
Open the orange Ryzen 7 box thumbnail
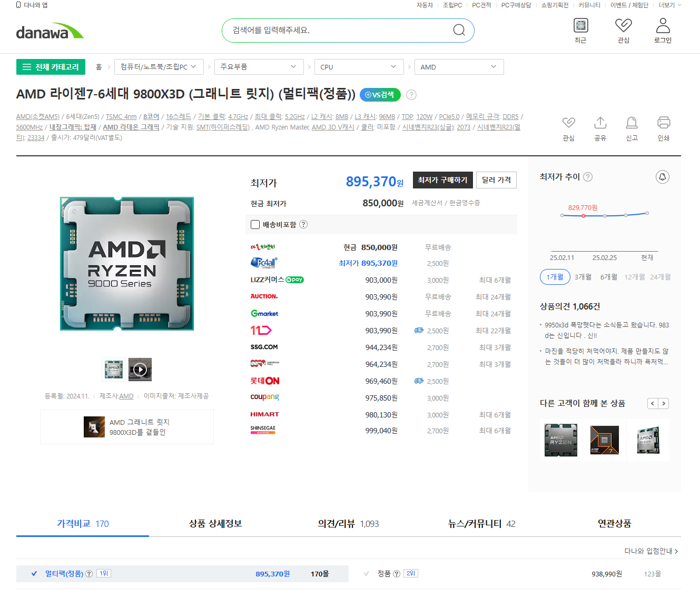[x=605, y=440]
